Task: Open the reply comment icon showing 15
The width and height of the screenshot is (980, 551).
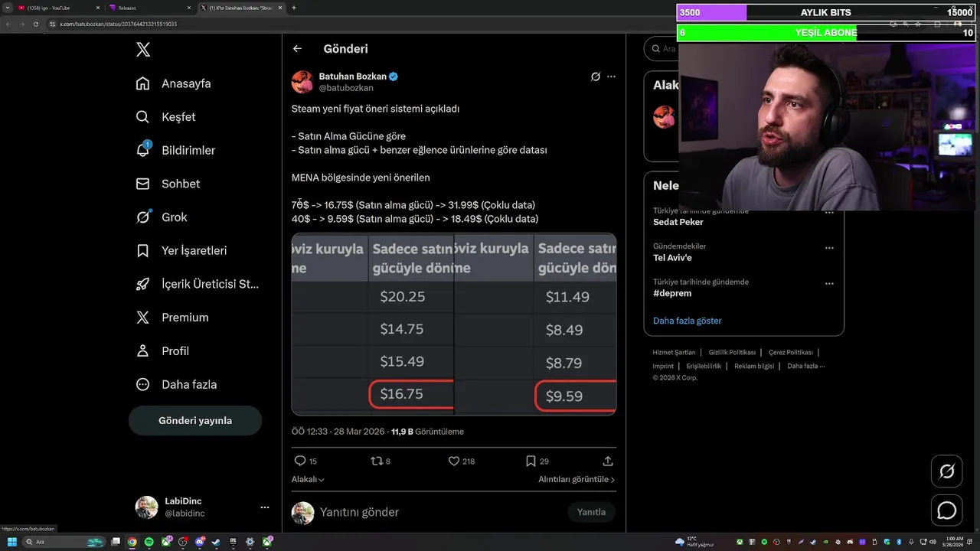Action: (300, 461)
